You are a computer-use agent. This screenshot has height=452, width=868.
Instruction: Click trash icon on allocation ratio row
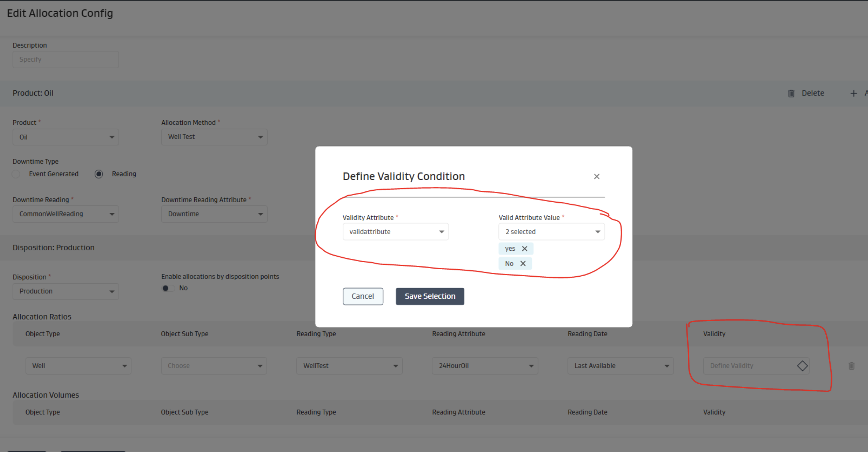851,366
